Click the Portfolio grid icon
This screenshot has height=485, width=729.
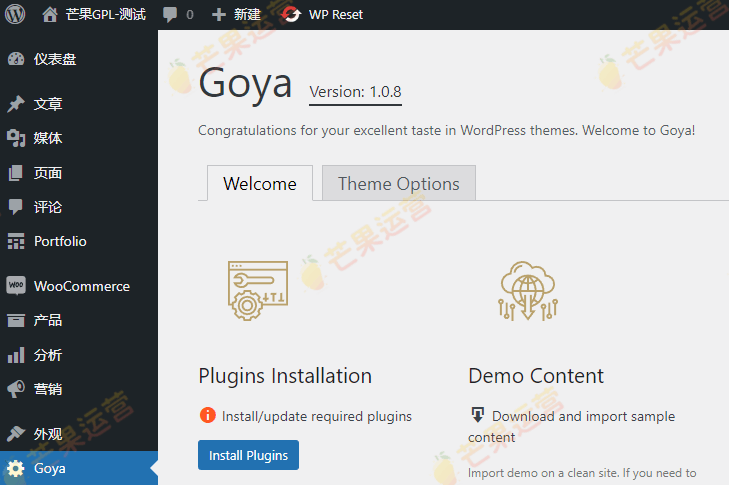[x=16, y=241]
